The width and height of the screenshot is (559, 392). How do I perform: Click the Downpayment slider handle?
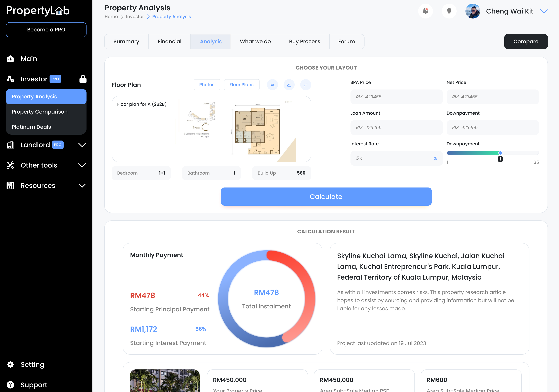[x=500, y=153]
